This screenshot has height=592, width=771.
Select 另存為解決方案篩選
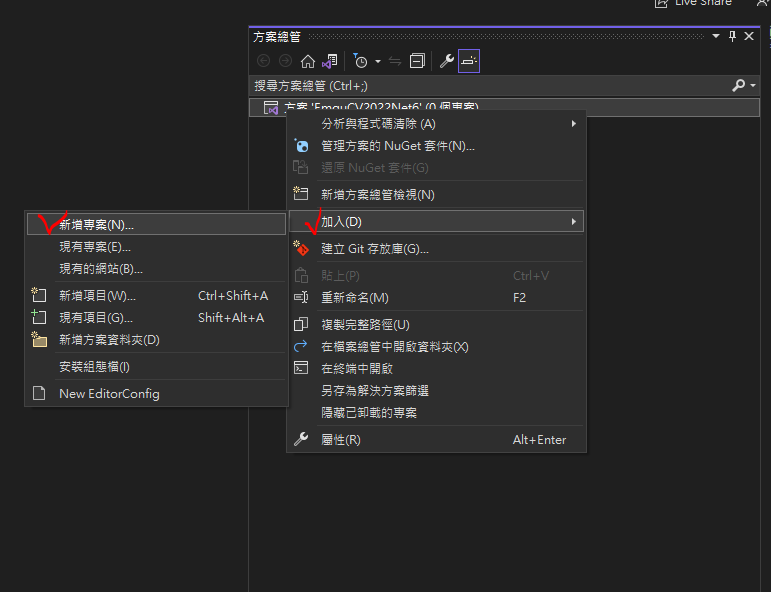pyautogui.click(x=437, y=391)
